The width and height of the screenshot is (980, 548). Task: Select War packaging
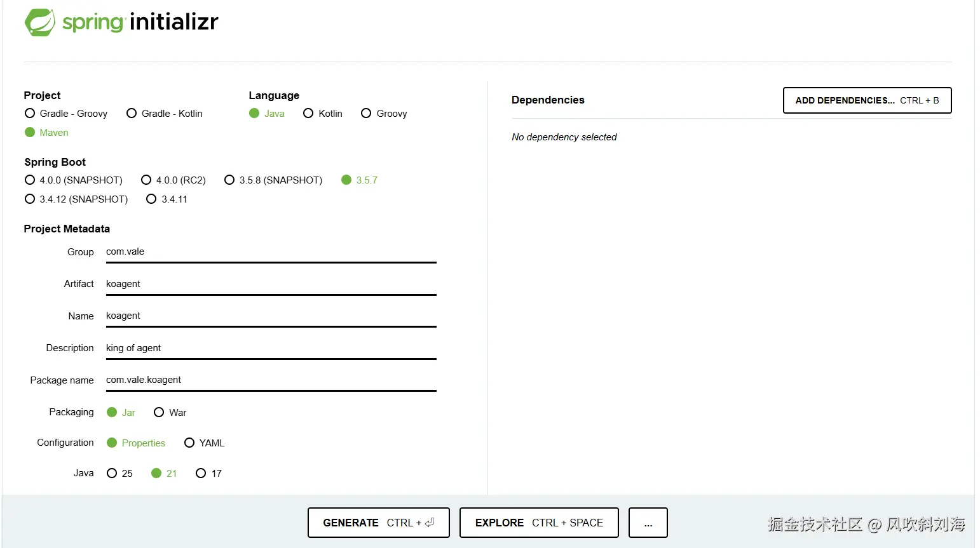tap(170, 413)
